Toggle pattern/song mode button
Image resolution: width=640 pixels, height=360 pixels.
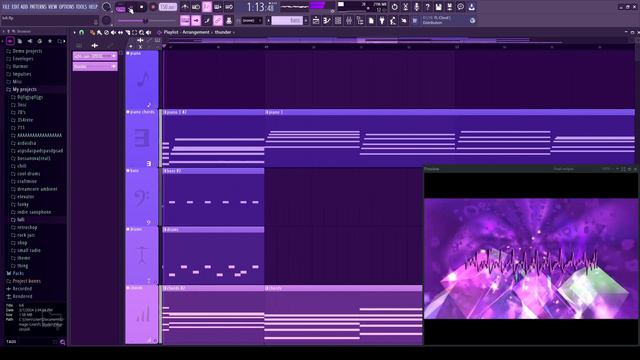pos(121,8)
